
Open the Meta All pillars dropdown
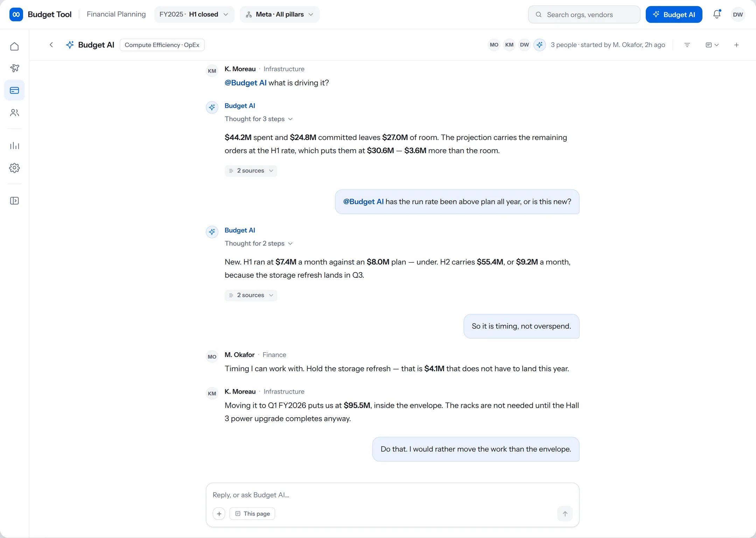point(279,14)
